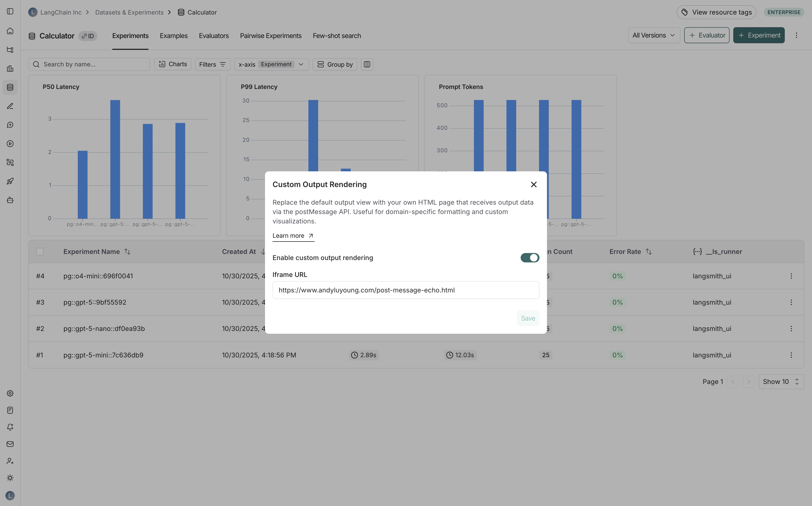Open the Annotation Queues pen icon
The width and height of the screenshot is (812, 506).
point(10,106)
